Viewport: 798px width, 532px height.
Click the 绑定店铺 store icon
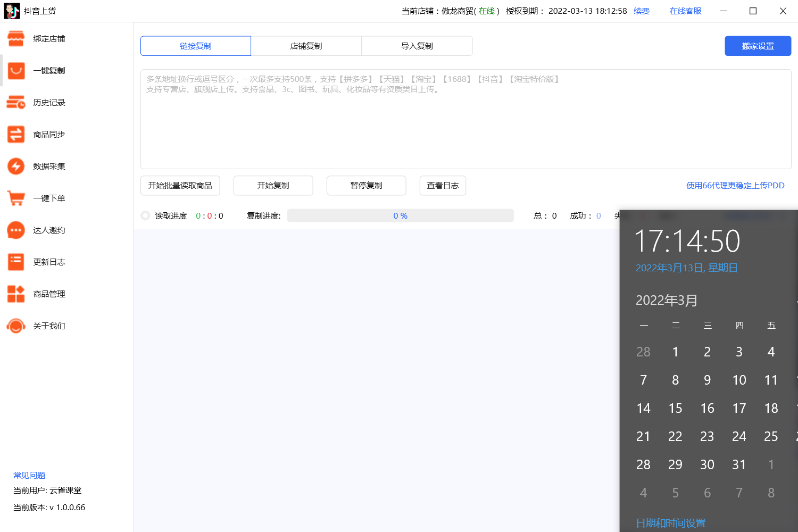[16, 39]
